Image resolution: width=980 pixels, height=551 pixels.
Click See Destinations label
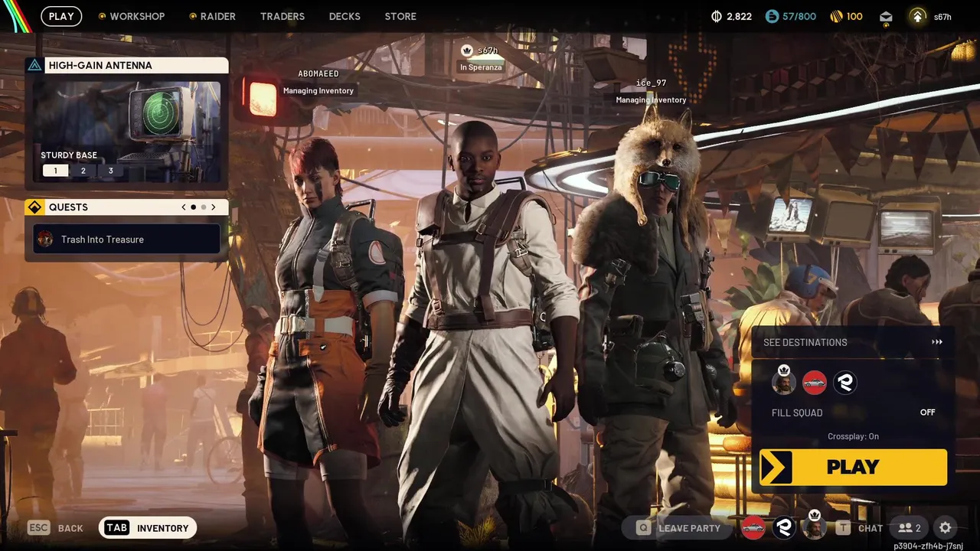(x=805, y=342)
